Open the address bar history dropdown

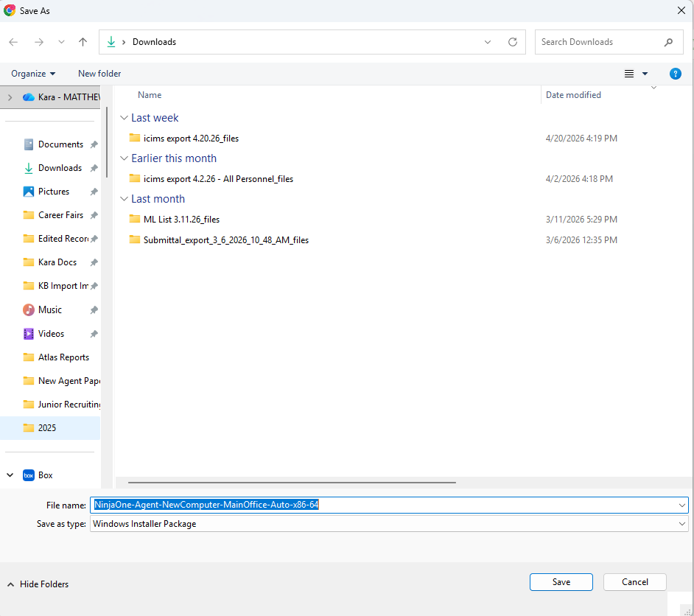point(487,42)
